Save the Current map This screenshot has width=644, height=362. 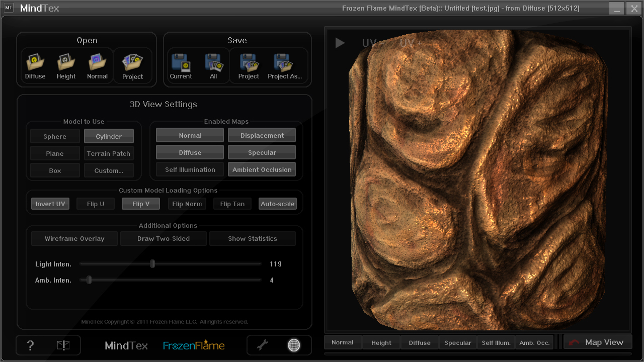pyautogui.click(x=181, y=66)
